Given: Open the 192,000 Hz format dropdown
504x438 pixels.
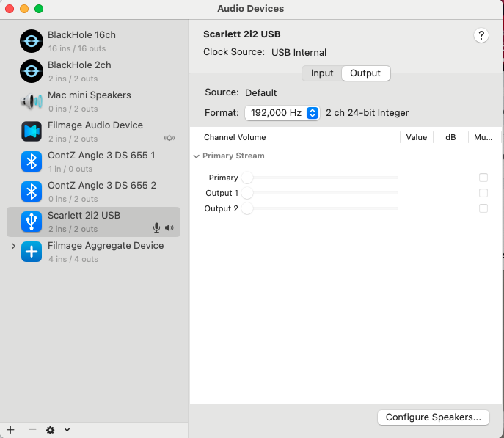Looking at the screenshot, I should click(282, 113).
